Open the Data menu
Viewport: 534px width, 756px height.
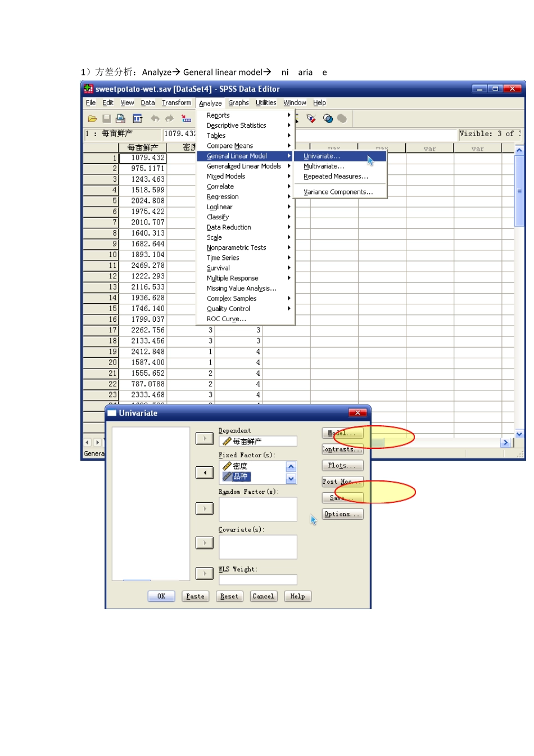pos(148,103)
